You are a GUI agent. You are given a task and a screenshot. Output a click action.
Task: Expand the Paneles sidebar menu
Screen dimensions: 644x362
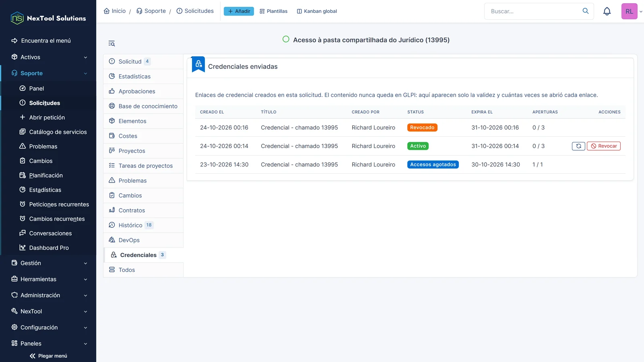tap(48, 343)
